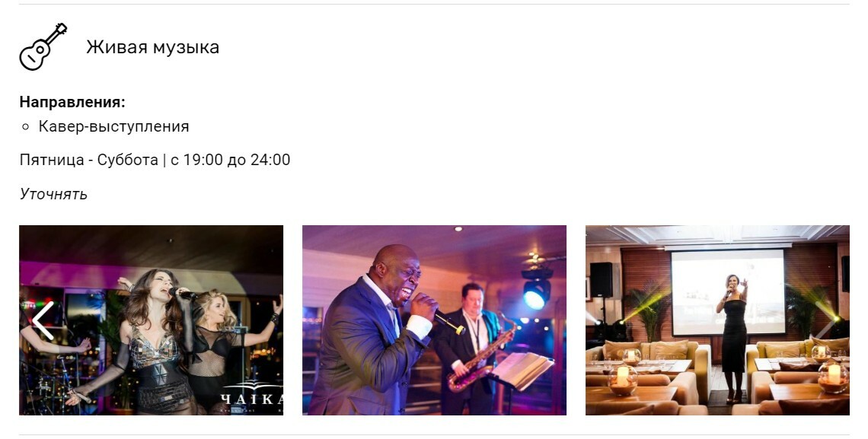868x439 pixels.
Task: Click the guitar icon beside Живая музыка
Action: [43, 47]
